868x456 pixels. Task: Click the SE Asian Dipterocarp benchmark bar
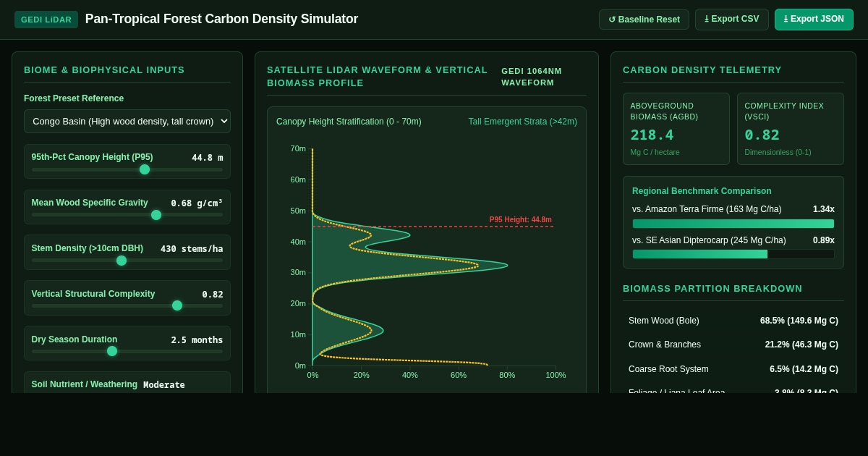coord(733,254)
